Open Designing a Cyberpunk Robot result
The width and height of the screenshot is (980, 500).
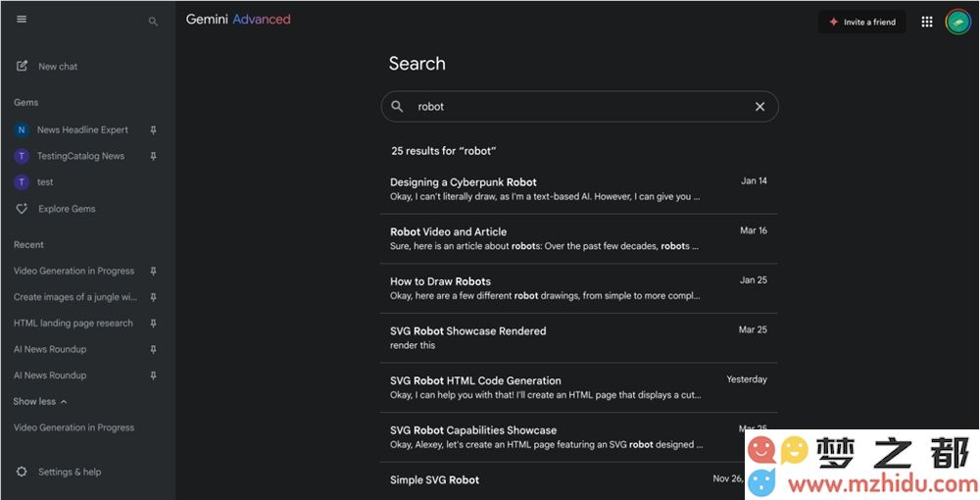[x=579, y=189]
